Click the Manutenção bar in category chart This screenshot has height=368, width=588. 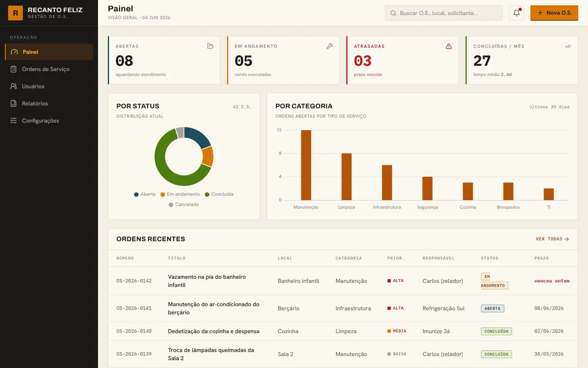click(306, 165)
